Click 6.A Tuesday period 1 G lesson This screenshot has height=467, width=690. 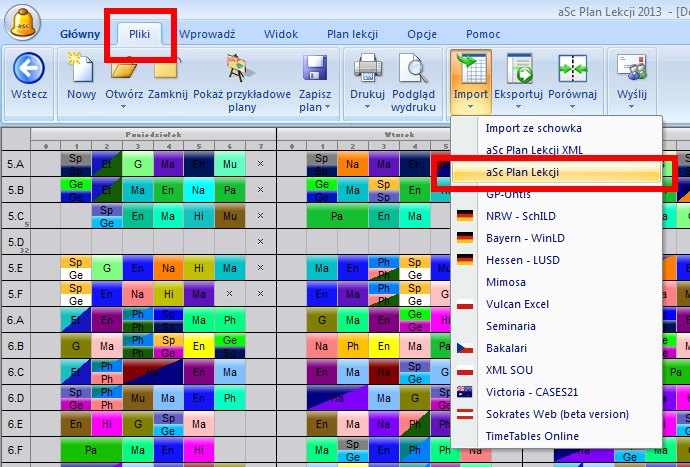(322, 320)
